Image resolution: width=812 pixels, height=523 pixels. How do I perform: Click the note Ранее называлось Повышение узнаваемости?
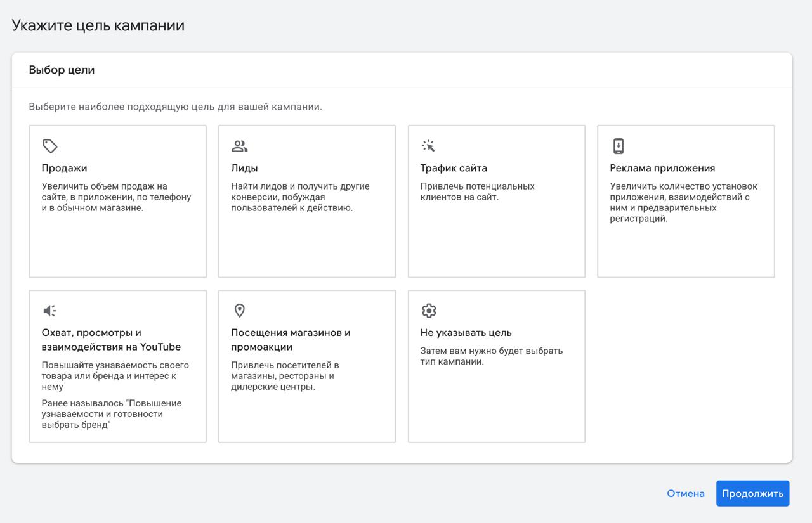pos(112,414)
